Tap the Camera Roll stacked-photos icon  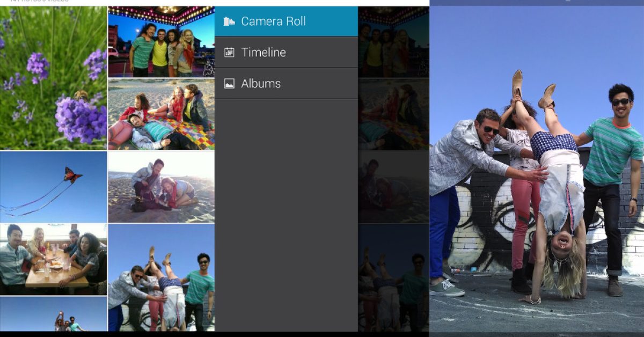point(229,21)
